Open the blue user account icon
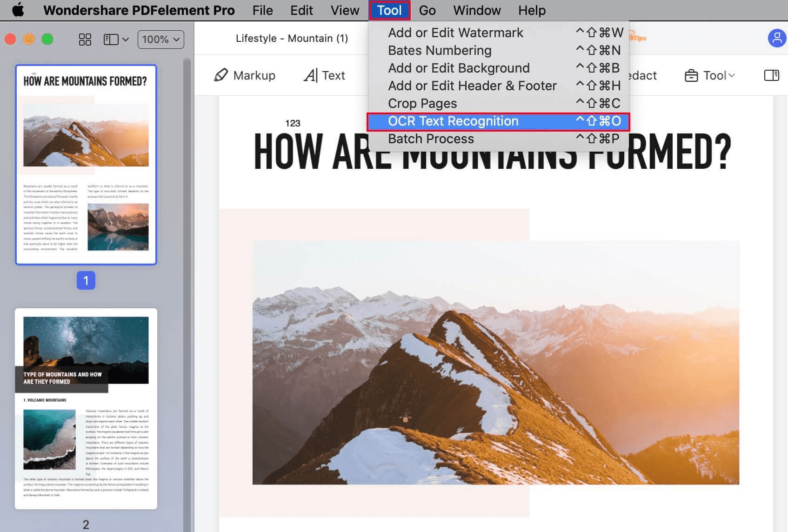 tap(776, 38)
